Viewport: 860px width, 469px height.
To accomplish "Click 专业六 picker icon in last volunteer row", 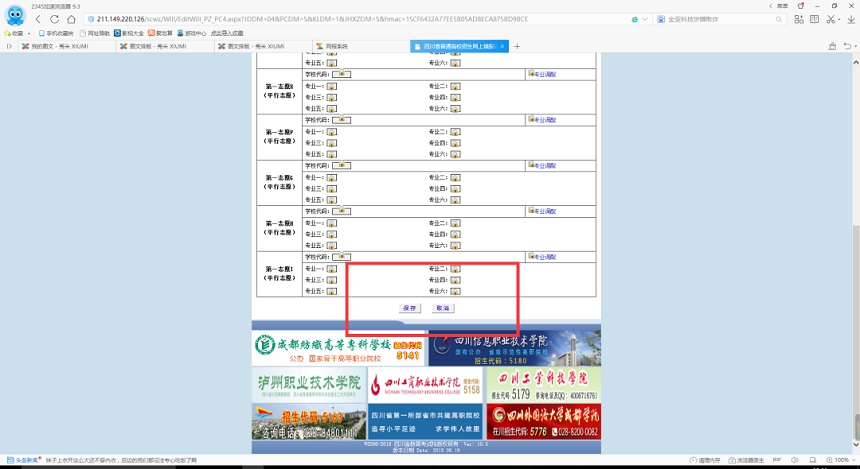I will [455, 291].
